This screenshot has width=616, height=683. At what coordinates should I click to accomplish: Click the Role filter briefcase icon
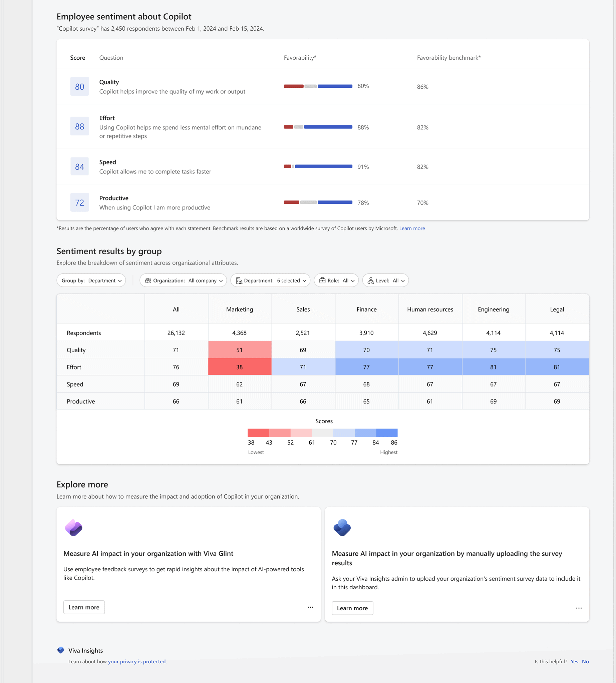323,280
